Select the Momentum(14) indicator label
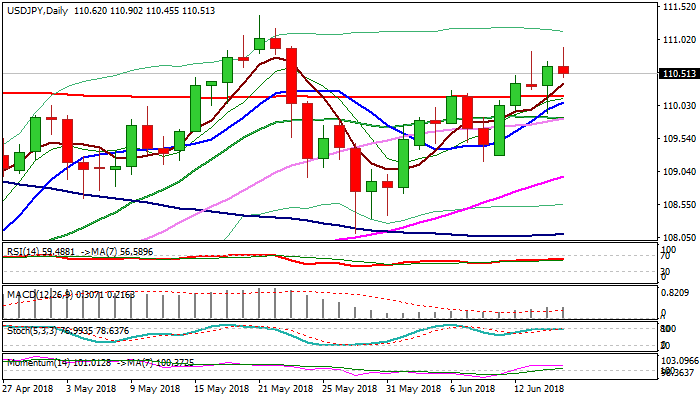The height and width of the screenshot is (400, 700). click(x=35, y=362)
